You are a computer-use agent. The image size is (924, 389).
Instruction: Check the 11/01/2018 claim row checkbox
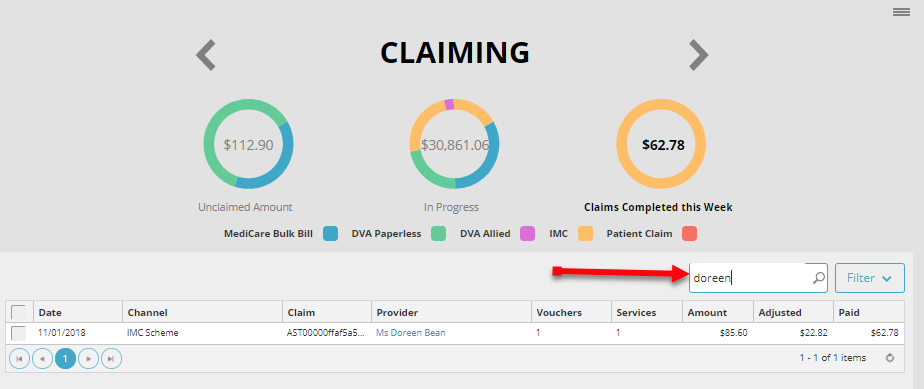pyautogui.click(x=19, y=333)
